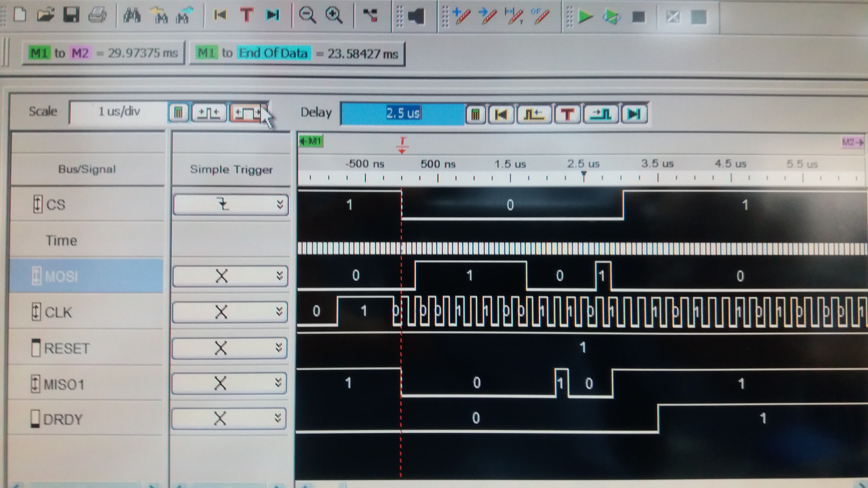
Task: Open the CS falling edge trigger dropdown
Action: (x=280, y=204)
